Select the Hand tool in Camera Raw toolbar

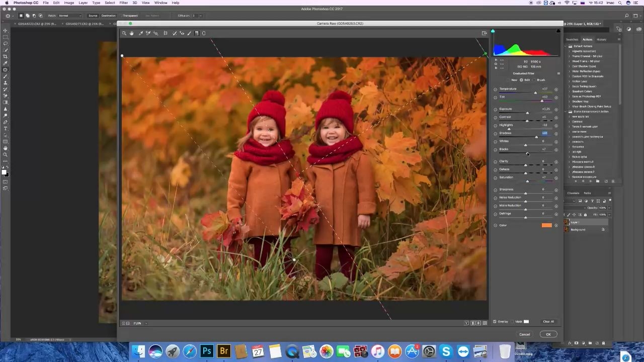pyautogui.click(x=132, y=33)
